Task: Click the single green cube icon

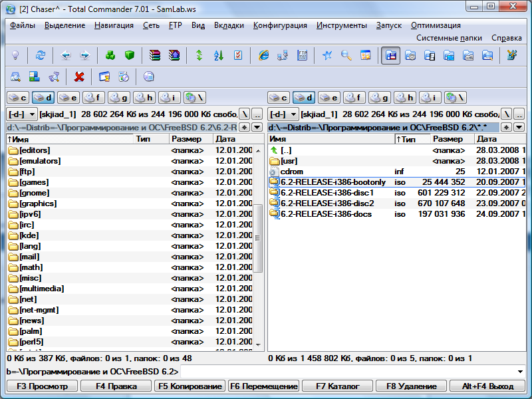Action: tap(130, 55)
